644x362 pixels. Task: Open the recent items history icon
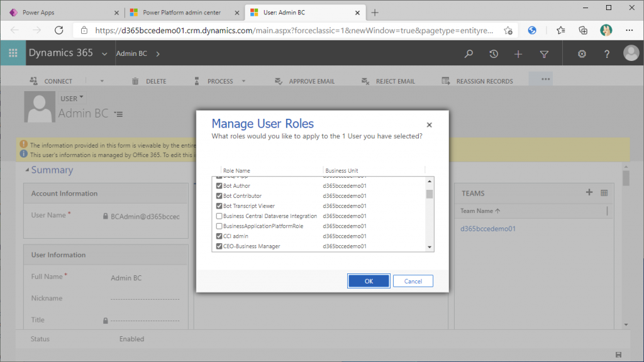pyautogui.click(x=494, y=54)
